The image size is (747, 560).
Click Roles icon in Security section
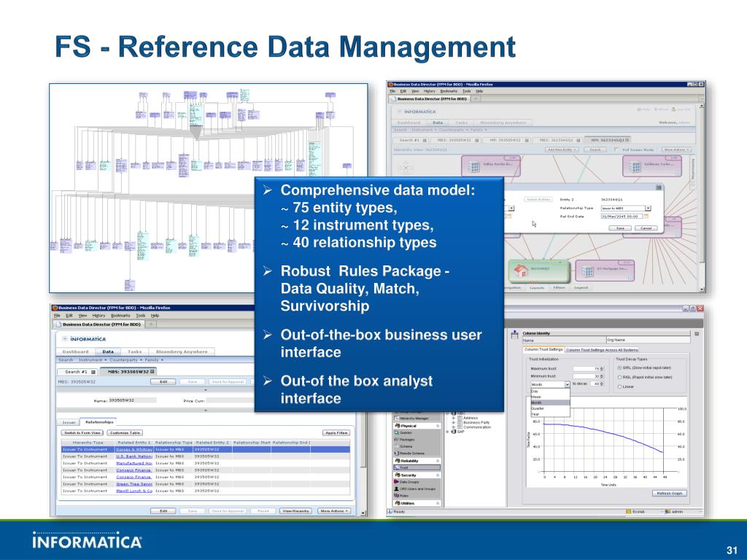396,496
